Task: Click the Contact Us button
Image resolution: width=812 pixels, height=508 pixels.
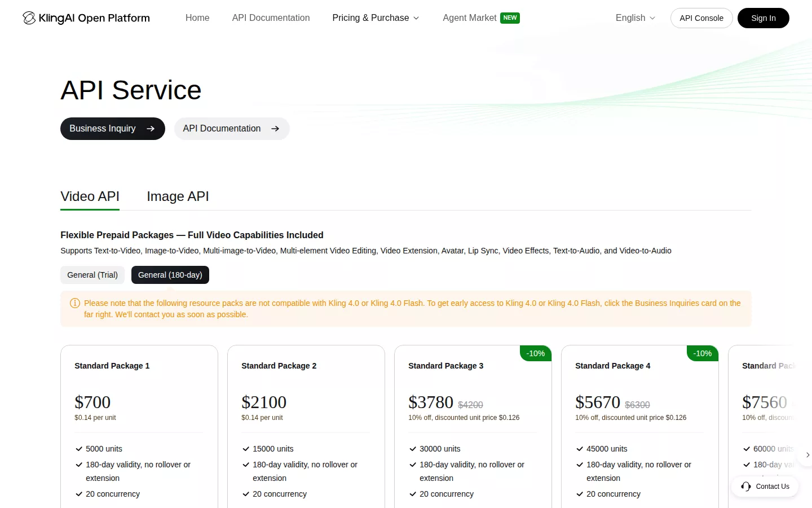Action: pos(765,487)
